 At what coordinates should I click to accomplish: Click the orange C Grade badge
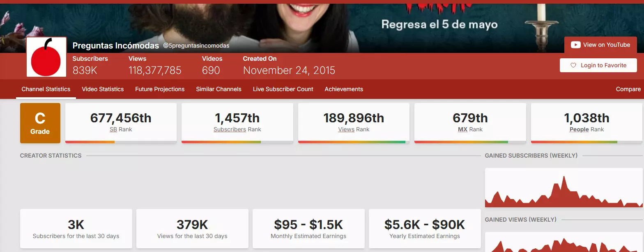(40, 123)
